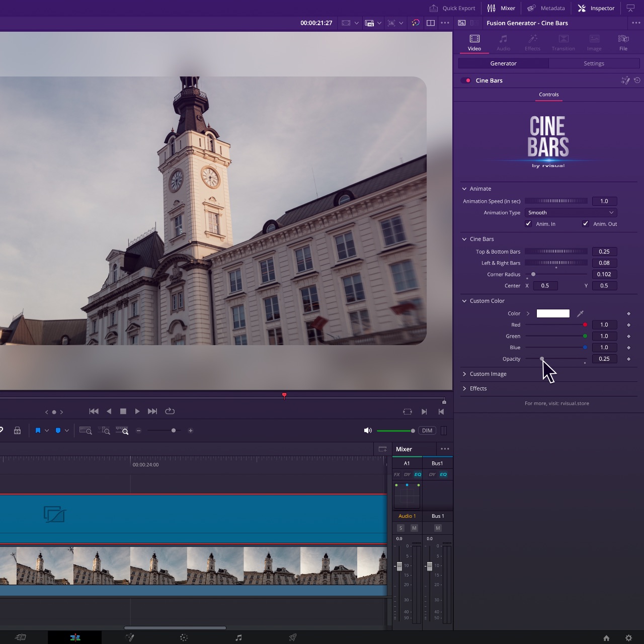Click the color eyedropper picker icon
Image resolution: width=644 pixels, height=644 pixels.
pos(580,313)
